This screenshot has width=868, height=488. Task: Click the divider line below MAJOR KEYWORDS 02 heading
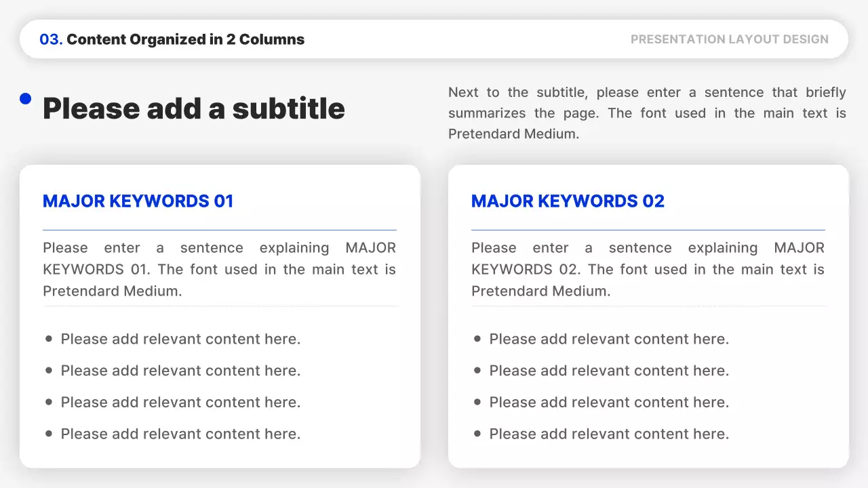pos(648,230)
